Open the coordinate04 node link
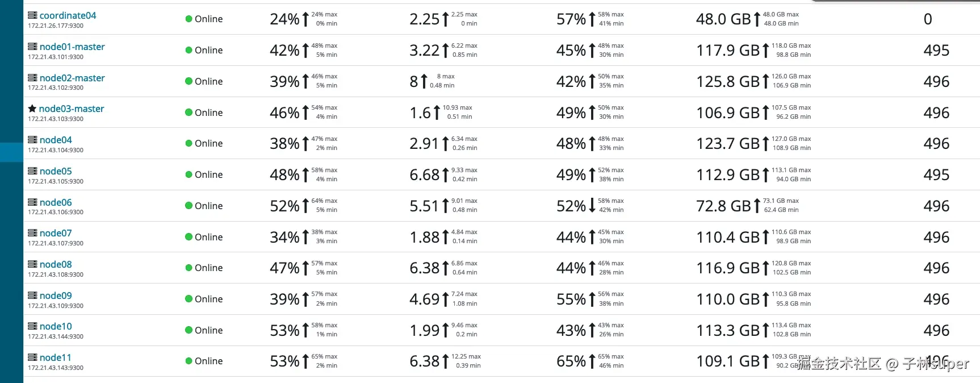The image size is (980, 383). [68, 15]
